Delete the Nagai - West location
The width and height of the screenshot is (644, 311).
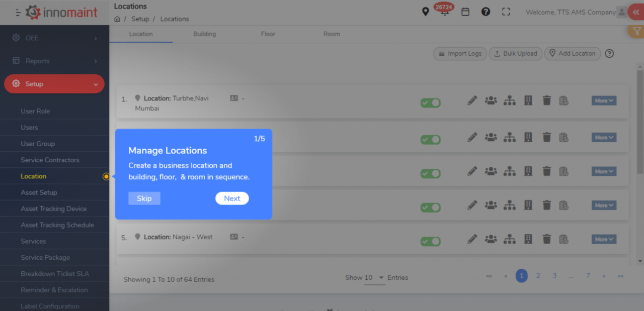(546, 239)
